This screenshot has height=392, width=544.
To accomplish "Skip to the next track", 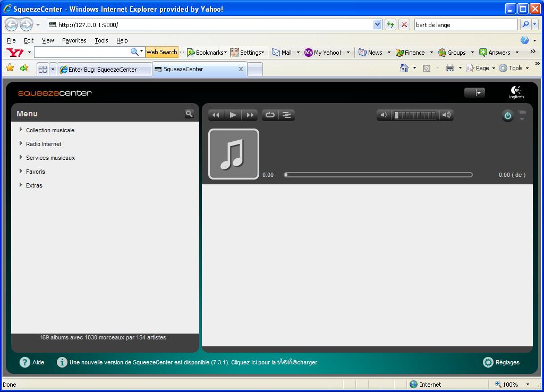I will pos(250,115).
